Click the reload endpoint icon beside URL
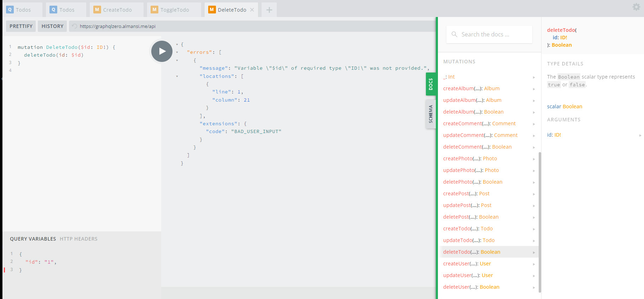 click(75, 26)
